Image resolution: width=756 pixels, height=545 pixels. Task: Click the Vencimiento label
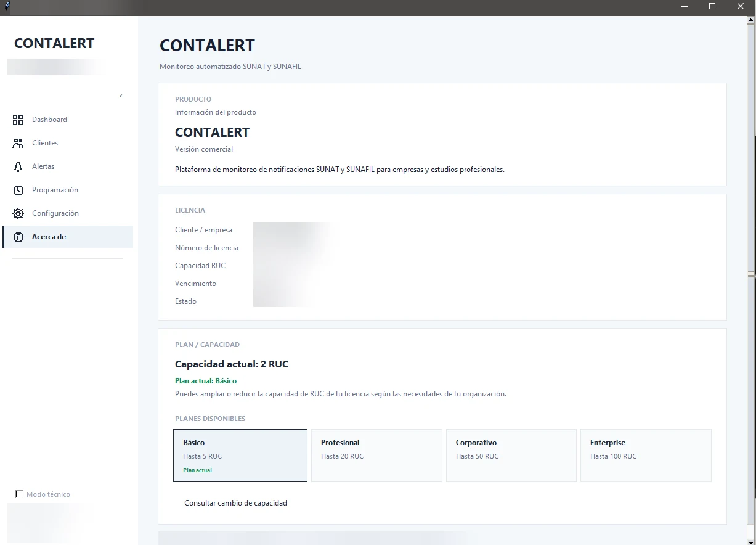pos(195,284)
